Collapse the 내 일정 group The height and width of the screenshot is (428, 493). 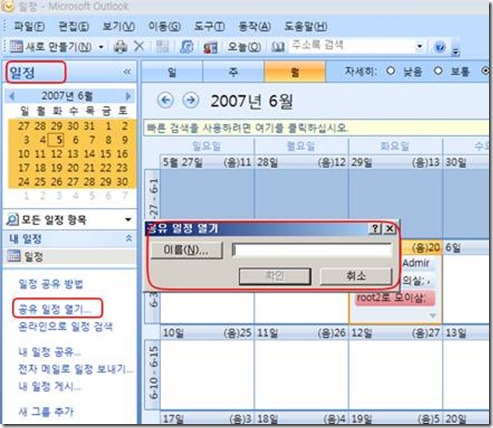[x=129, y=238]
